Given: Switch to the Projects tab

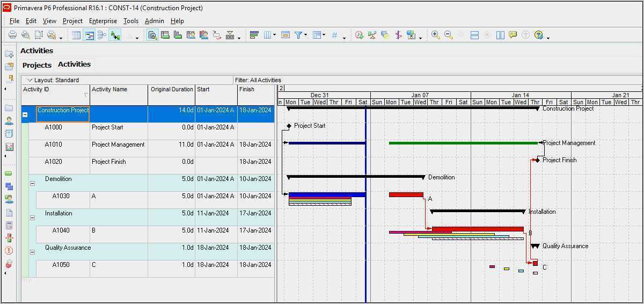Looking at the screenshot, I should click(36, 65).
